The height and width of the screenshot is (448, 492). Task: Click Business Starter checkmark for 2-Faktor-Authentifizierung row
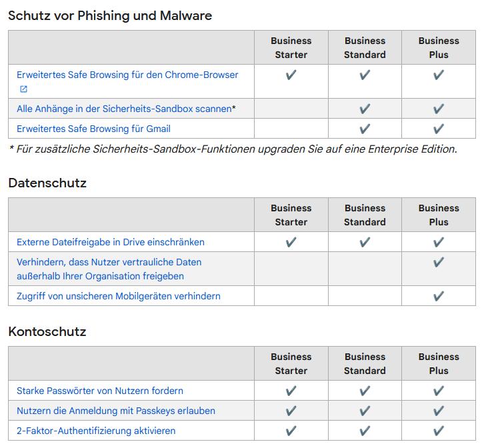click(x=291, y=431)
